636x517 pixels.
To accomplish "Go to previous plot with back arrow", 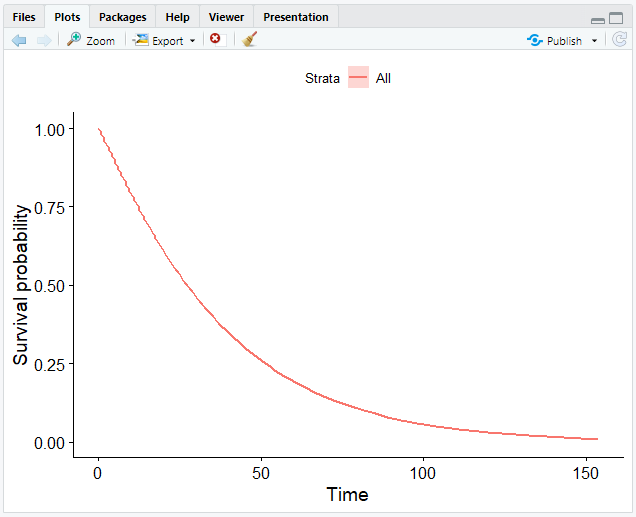I will (x=19, y=41).
